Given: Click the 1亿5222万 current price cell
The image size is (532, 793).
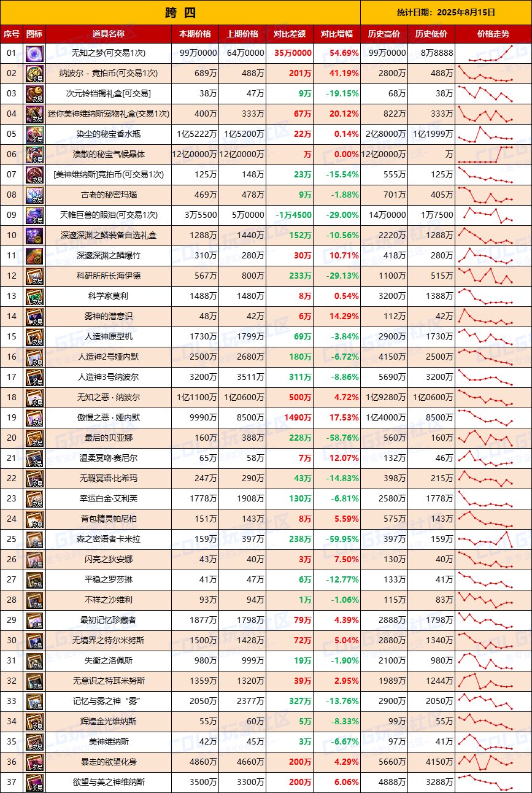Looking at the screenshot, I should (196, 134).
